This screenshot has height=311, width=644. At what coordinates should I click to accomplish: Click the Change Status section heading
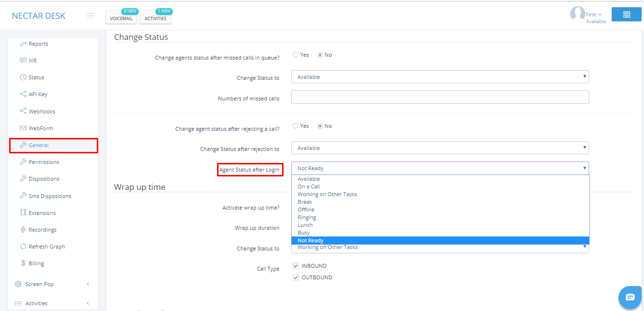pos(141,37)
